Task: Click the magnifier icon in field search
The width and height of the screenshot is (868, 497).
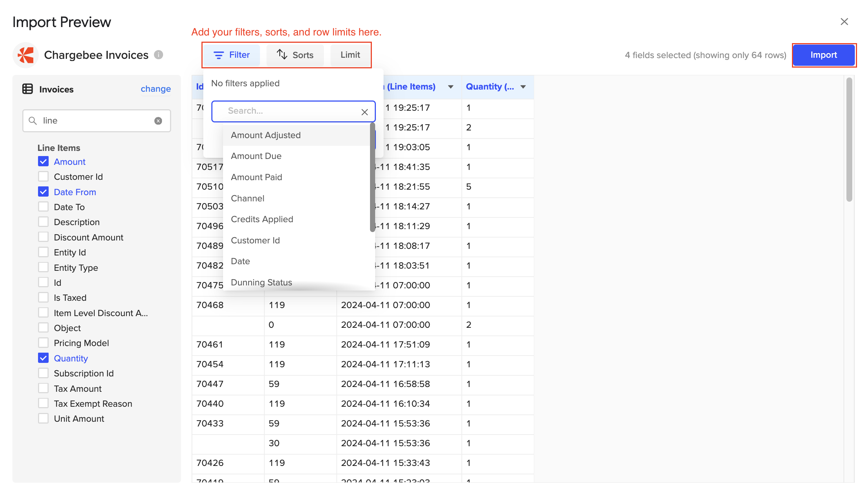Action: 33,121
